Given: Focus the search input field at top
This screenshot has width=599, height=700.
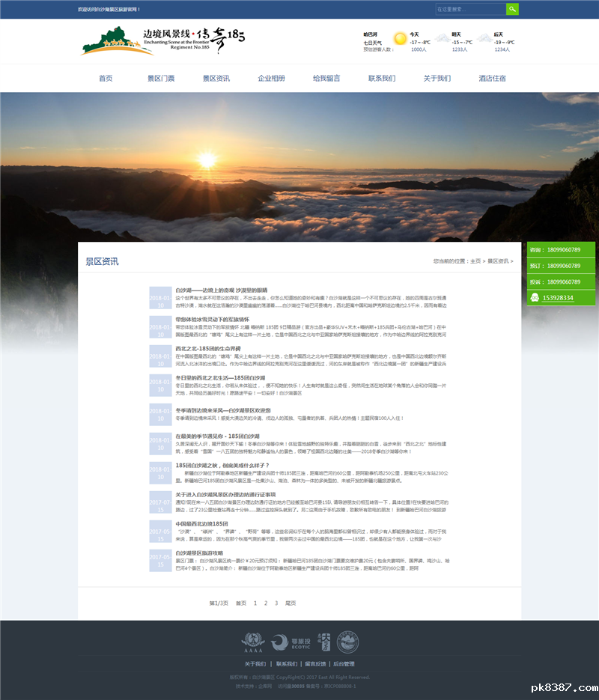Looking at the screenshot, I should (470, 9).
